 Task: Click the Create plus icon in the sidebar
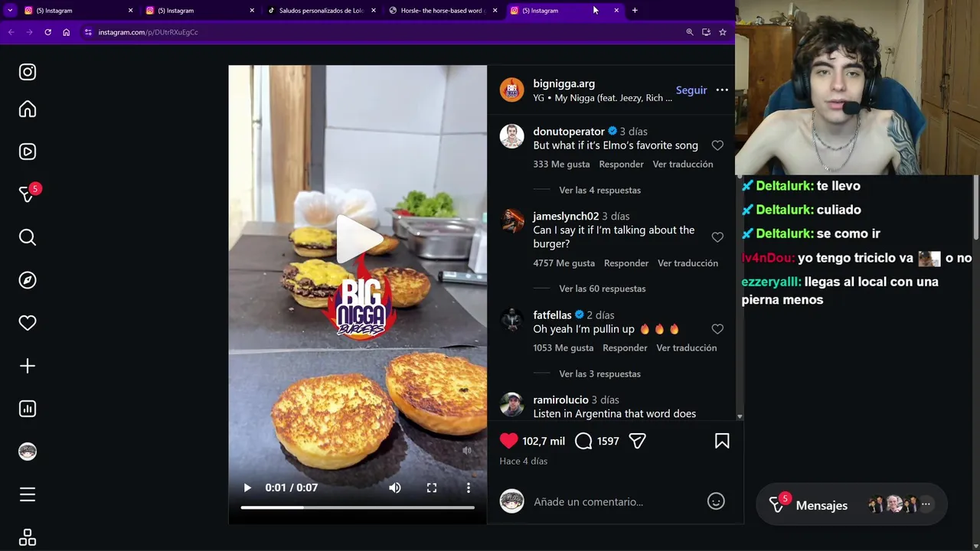click(x=28, y=366)
